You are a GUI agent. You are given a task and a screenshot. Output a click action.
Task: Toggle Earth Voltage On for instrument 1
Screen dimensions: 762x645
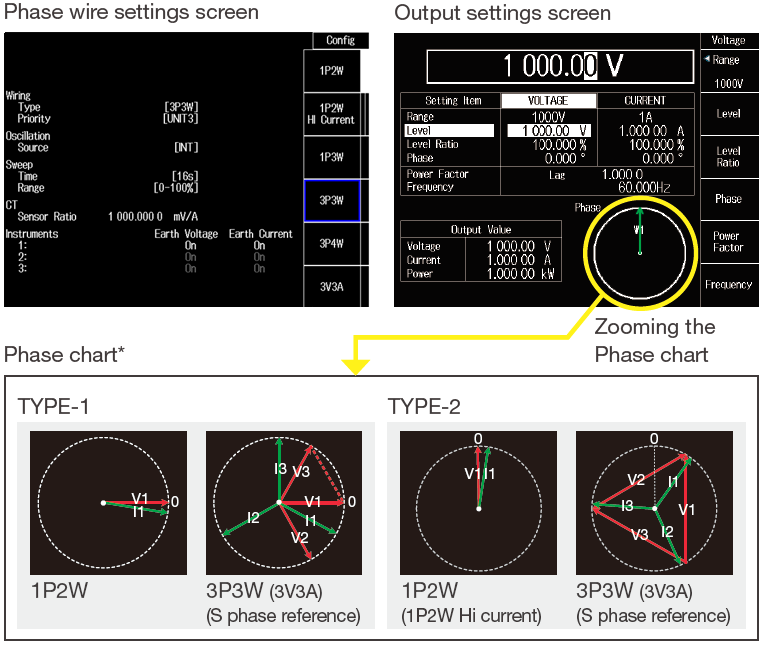(x=190, y=245)
